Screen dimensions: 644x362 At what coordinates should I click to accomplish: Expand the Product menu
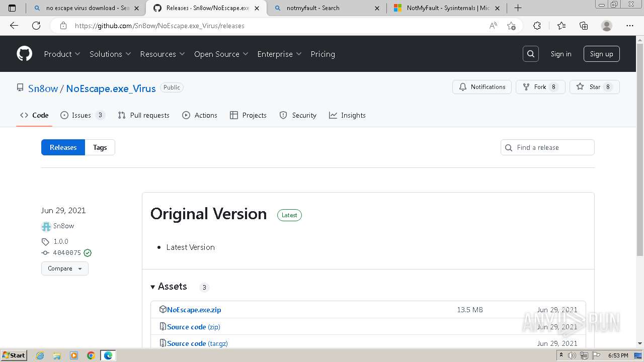click(x=62, y=54)
